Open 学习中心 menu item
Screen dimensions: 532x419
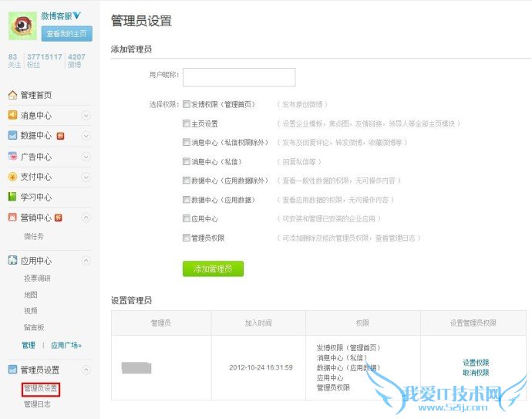click(36, 197)
